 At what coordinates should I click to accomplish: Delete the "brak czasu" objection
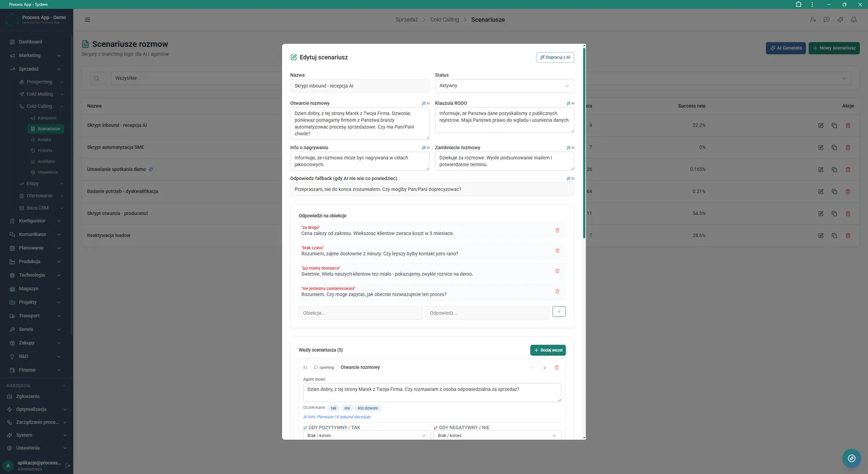557,251
